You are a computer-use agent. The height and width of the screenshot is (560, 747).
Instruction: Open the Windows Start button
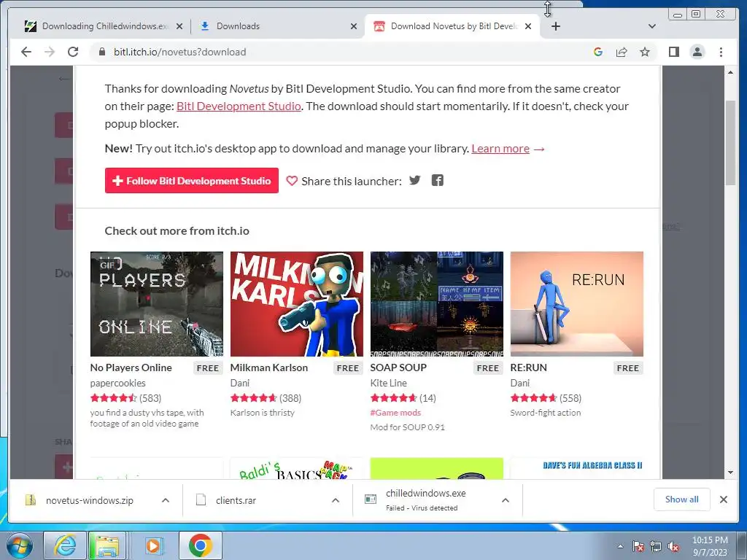[x=20, y=545]
